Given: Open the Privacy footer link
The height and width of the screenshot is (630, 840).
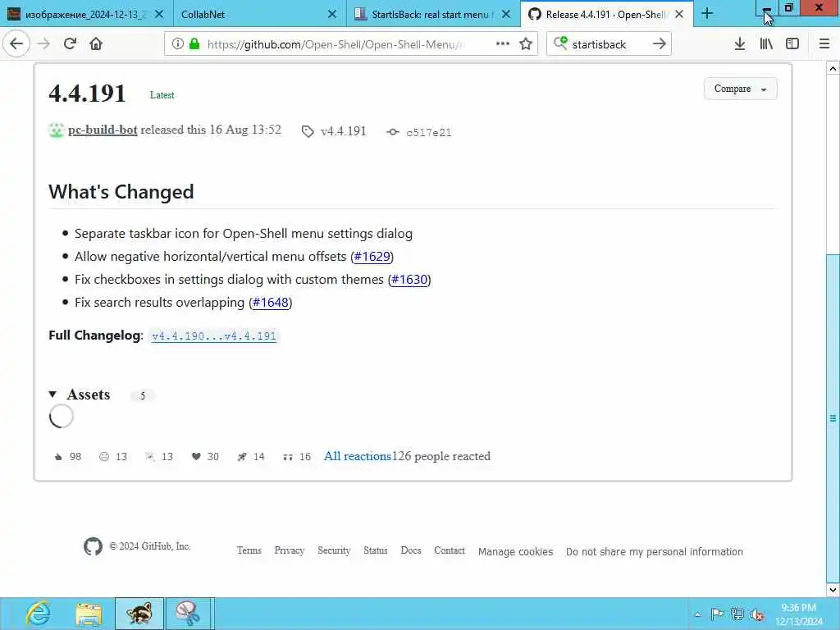Looking at the screenshot, I should pos(290,550).
